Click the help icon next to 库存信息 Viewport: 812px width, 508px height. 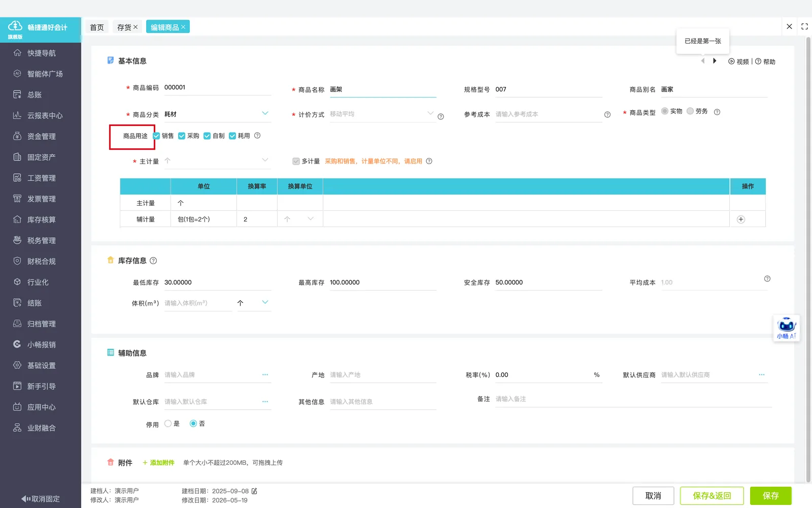(153, 261)
